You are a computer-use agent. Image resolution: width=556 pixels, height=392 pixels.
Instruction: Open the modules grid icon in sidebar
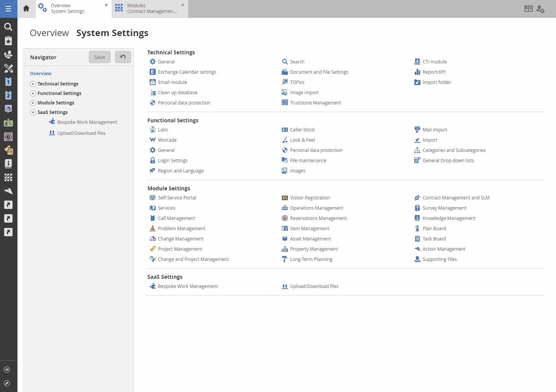tap(8, 177)
